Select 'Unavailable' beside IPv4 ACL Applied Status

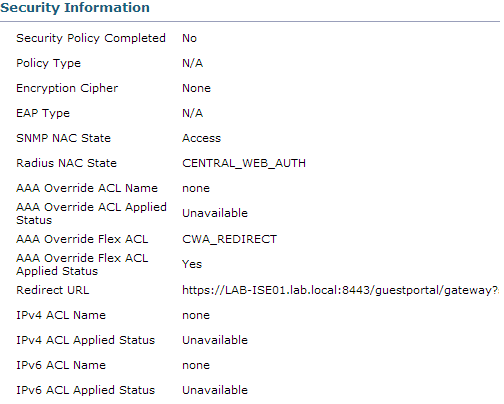point(215,340)
